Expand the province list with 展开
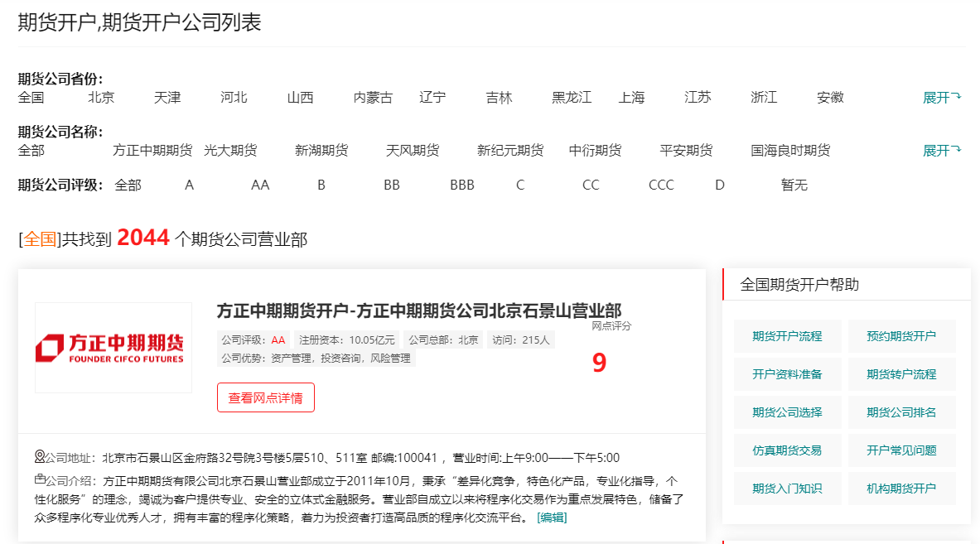The width and height of the screenshot is (980, 544). tap(941, 98)
